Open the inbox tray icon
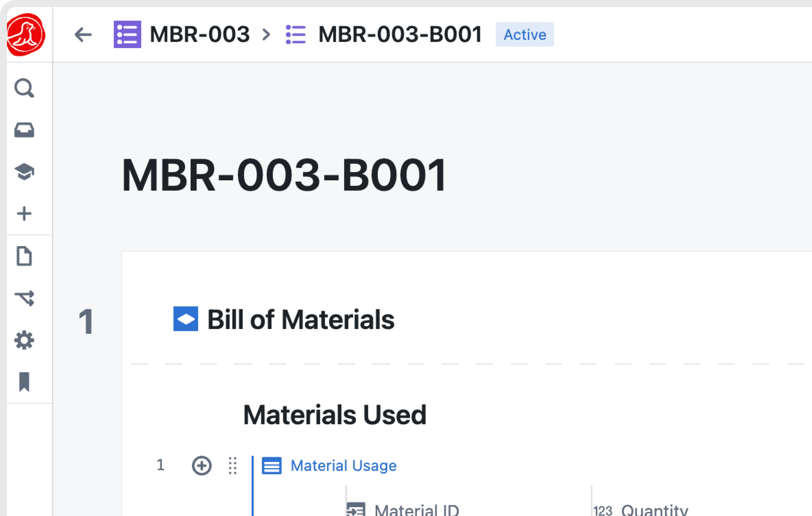The image size is (812, 516). 24,130
